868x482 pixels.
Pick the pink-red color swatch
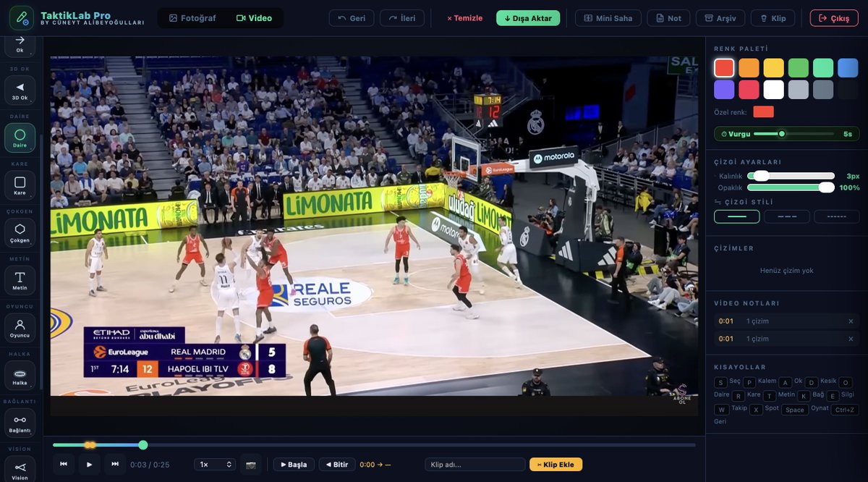tap(749, 90)
